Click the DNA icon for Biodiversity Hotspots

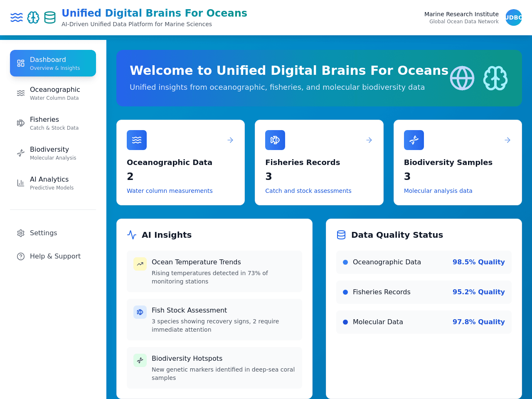pyautogui.click(x=140, y=360)
